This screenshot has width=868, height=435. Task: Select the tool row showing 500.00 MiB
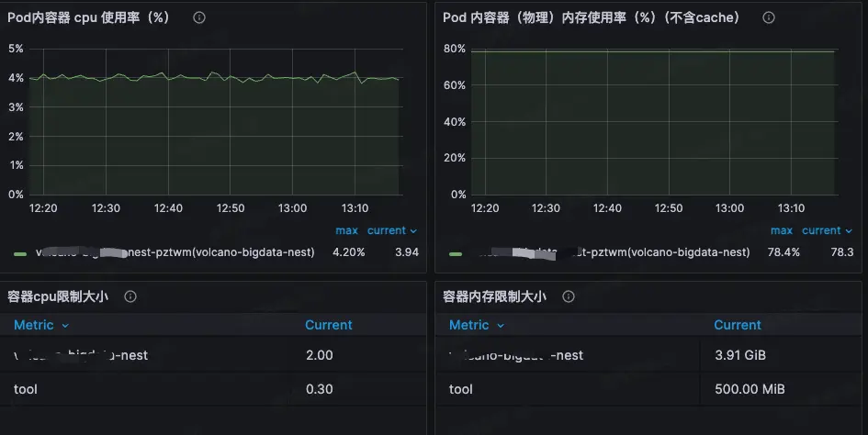coord(460,389)
